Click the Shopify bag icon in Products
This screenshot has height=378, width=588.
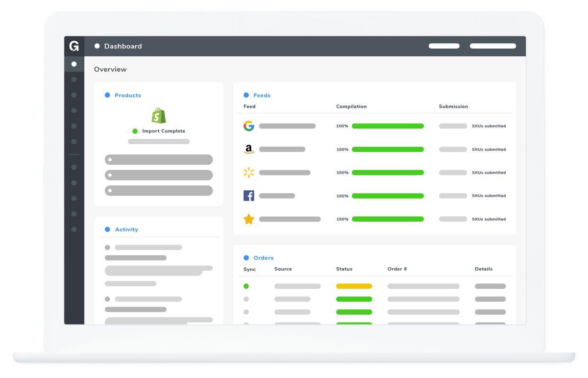159,116
